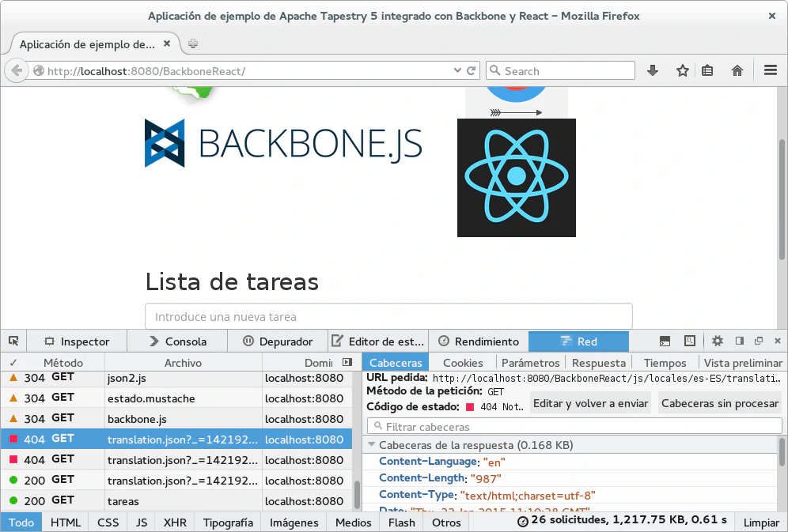
Task: Collapse the Cabeceras de la respuesta section
Action: tap(372, 446)
